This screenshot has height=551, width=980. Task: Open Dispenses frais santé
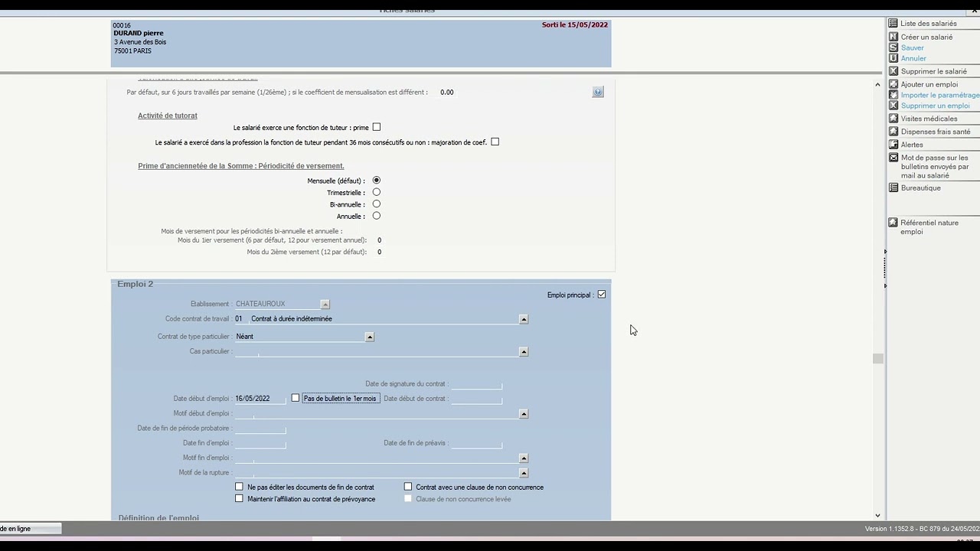click(x=936, y=132)
